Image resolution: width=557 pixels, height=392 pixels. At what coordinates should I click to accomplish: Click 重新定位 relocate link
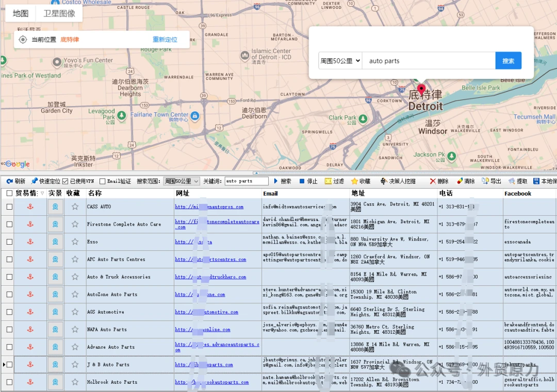point(165,39)
